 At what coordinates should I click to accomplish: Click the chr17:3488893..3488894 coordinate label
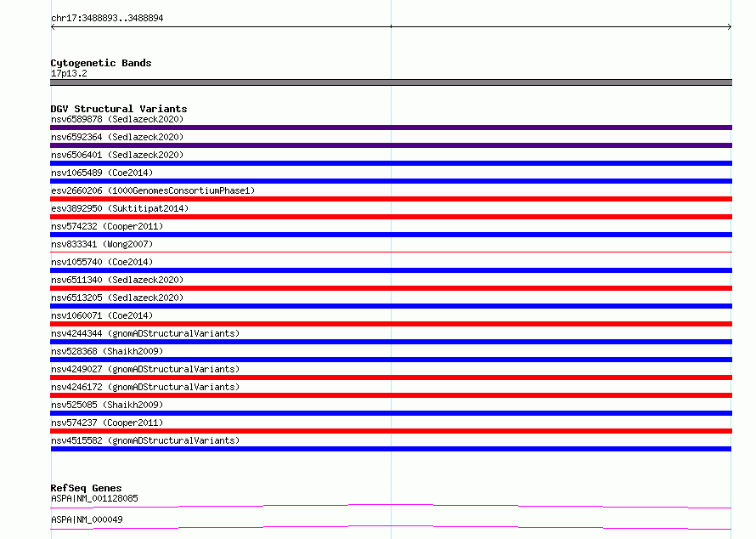point(107,19)
